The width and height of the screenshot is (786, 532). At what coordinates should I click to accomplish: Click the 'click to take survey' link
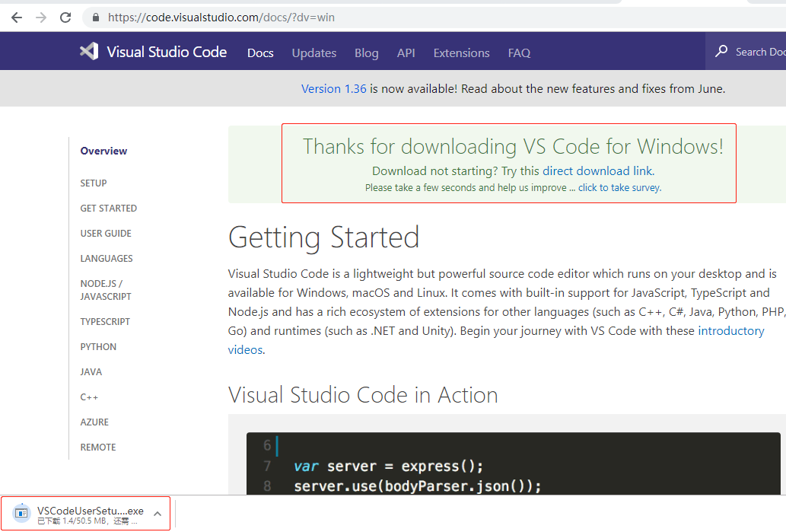click(x=619, y=187)
